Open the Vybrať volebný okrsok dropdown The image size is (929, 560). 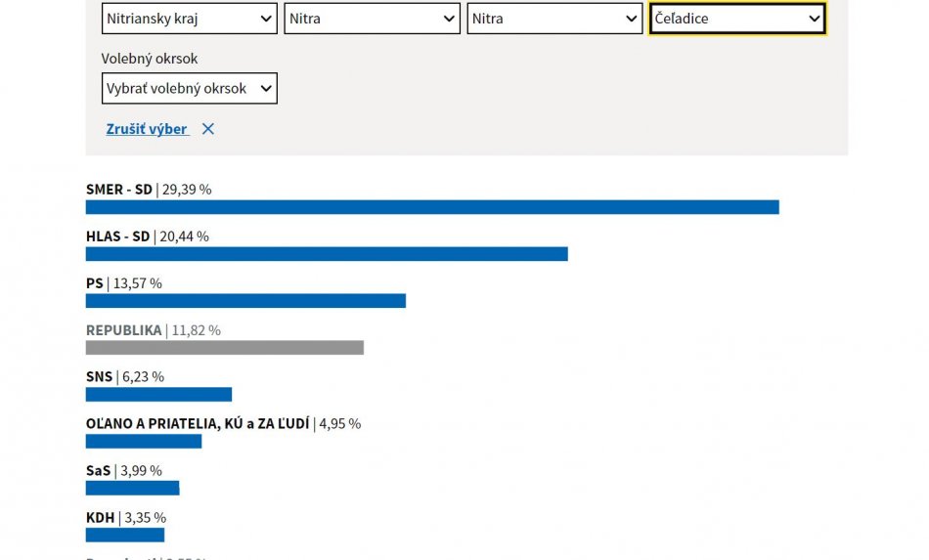189,88
